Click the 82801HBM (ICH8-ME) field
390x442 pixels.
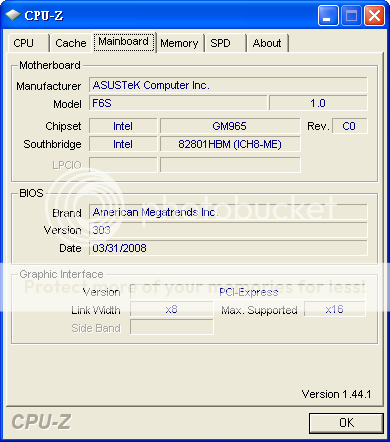click(230, 144)
